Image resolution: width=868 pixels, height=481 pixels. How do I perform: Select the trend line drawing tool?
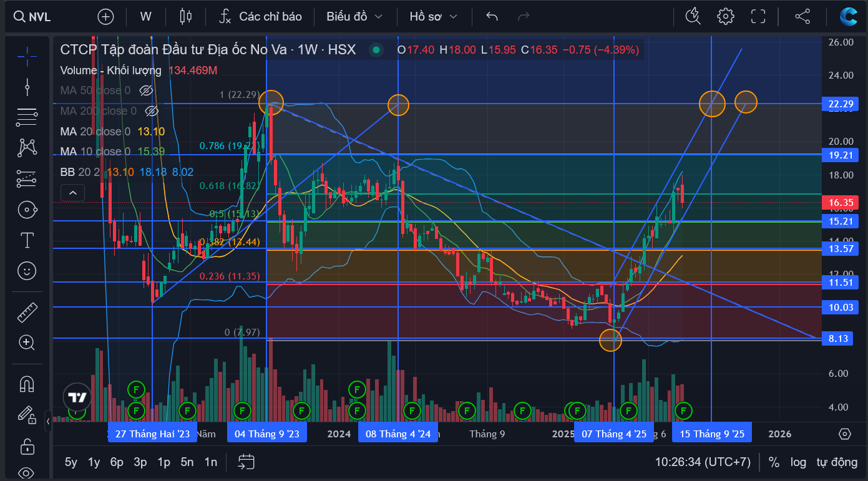coord(27,87)
